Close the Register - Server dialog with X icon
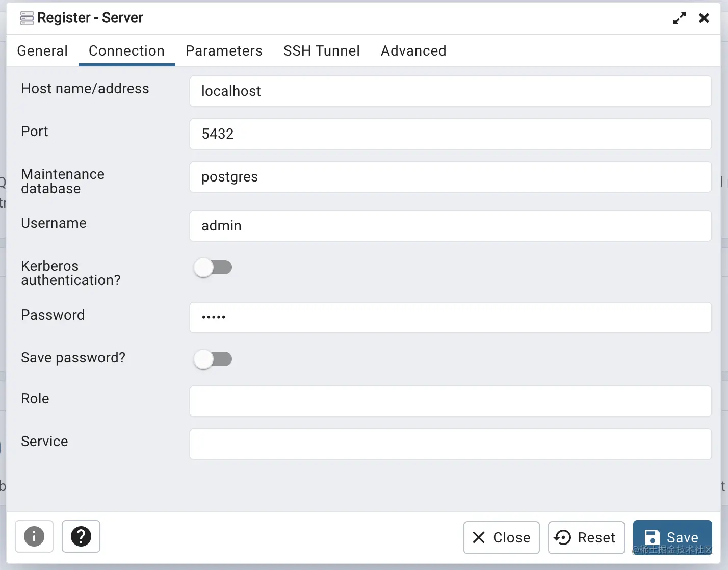The image size is (728, 570). click(x=704, y=18)
